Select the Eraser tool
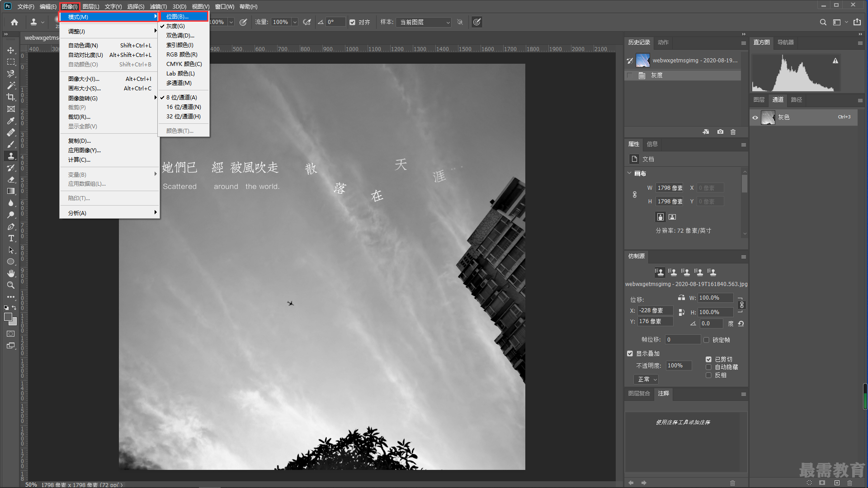The height and width of the screenshot is (488, 868). (11, 179)
